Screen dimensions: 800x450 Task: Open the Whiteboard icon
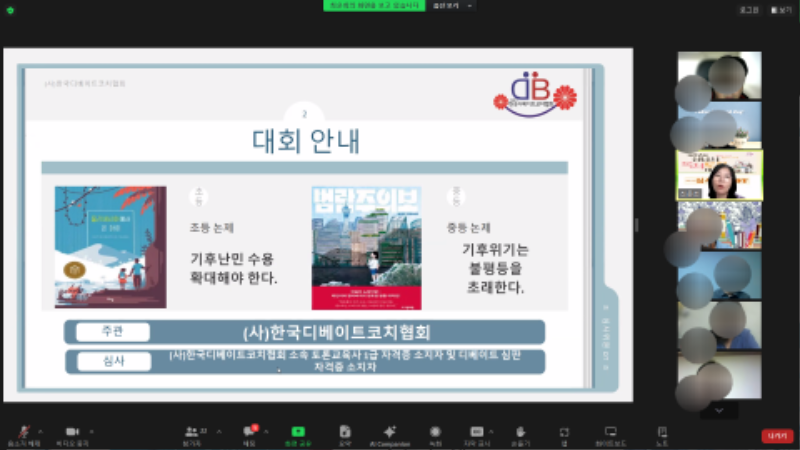point(611,432)
